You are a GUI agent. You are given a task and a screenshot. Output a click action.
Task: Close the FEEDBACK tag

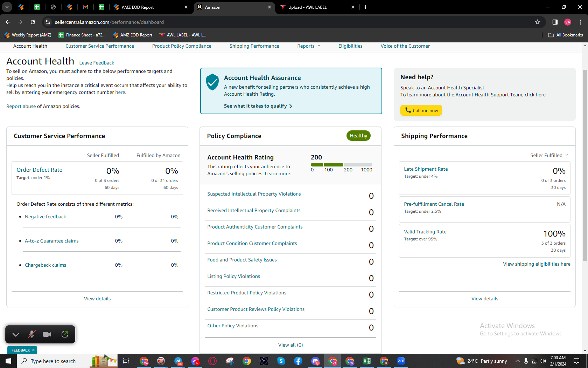tap(34, 350)
